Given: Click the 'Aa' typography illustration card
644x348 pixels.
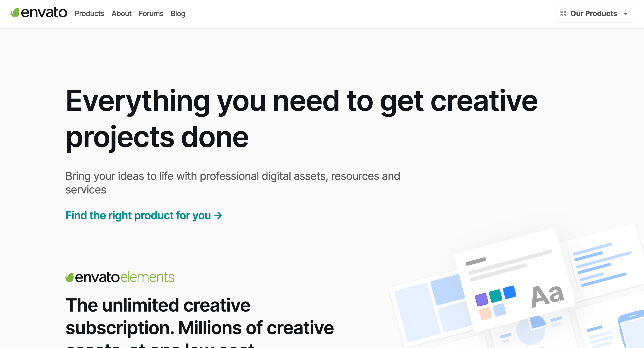Looking at the screenshot, I should coord(515,280).
